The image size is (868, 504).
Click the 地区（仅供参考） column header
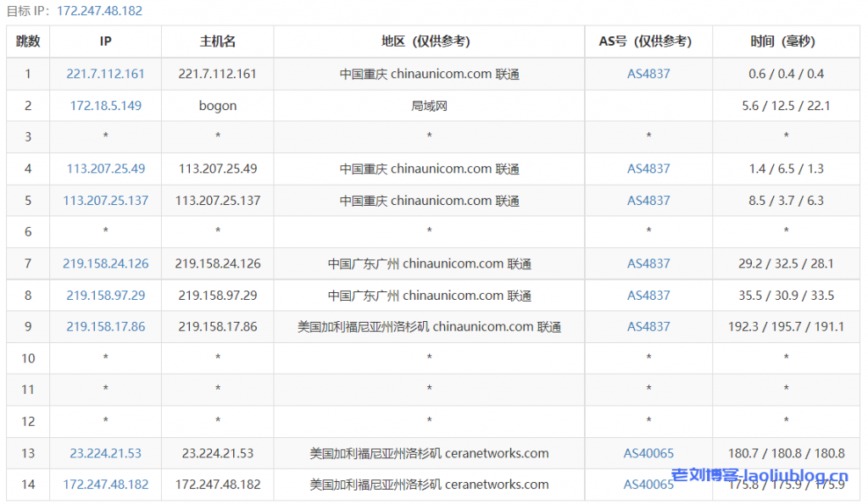point(429,42)
